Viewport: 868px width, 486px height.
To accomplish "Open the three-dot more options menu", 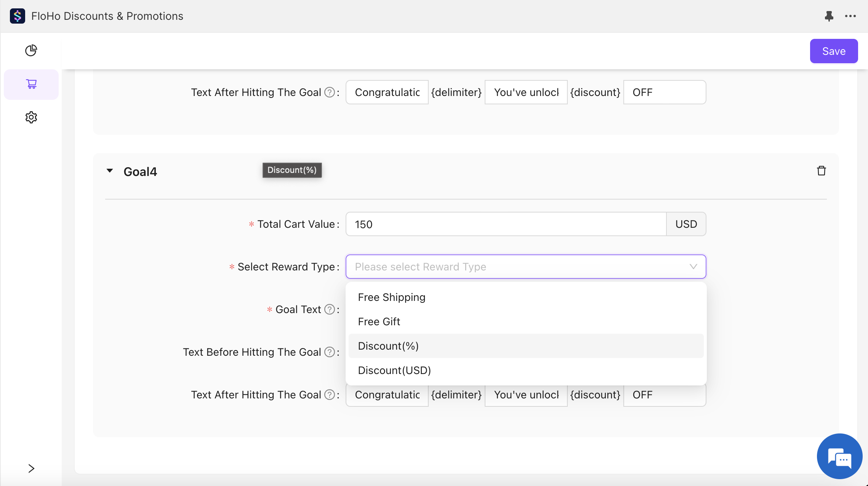I will click(850, 16).
